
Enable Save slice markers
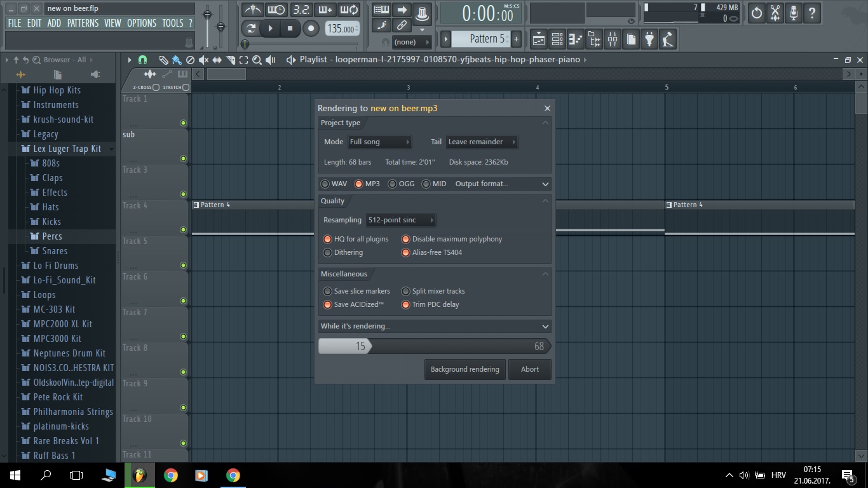coord(356,291)
